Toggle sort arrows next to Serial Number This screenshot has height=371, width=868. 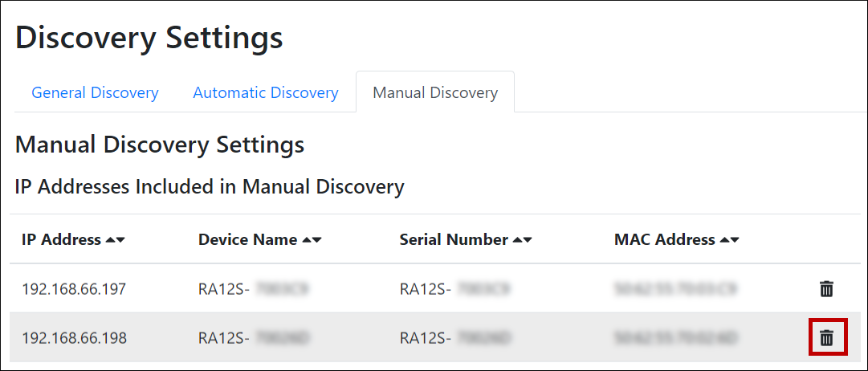pos(522,240)
